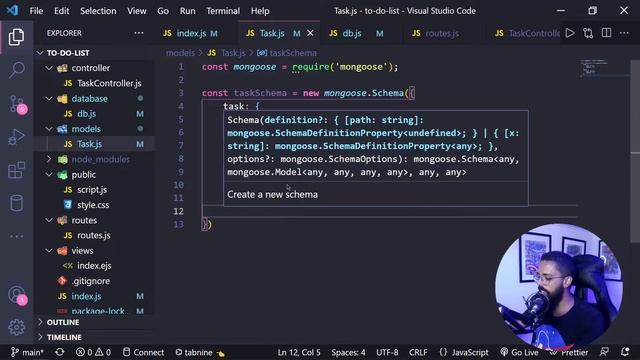
Task: Open notifications bell in status bar
Action: (625, 352)
